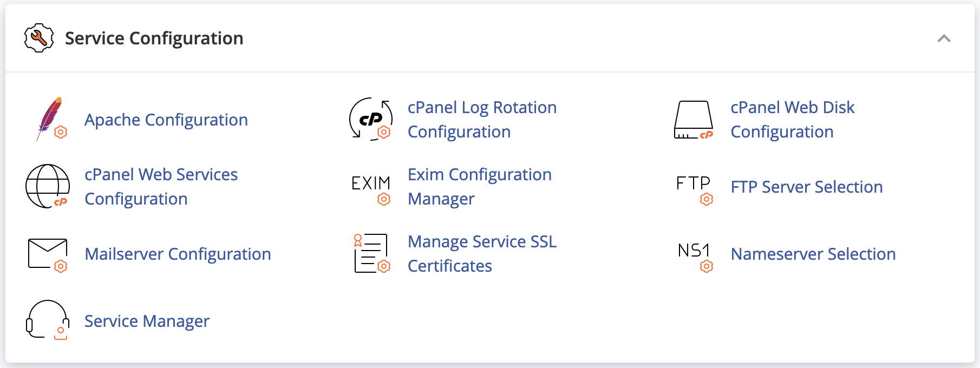Go to Mailserver Configuration
The image size is (980, 368).
178,254
